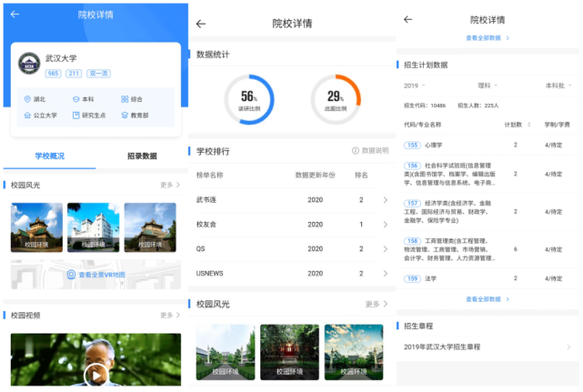This screenshot has width=583, height=392.
Task: Expand the 武书连 ranking row chevron
Action: pyautogui.click(x=386, y=200)
